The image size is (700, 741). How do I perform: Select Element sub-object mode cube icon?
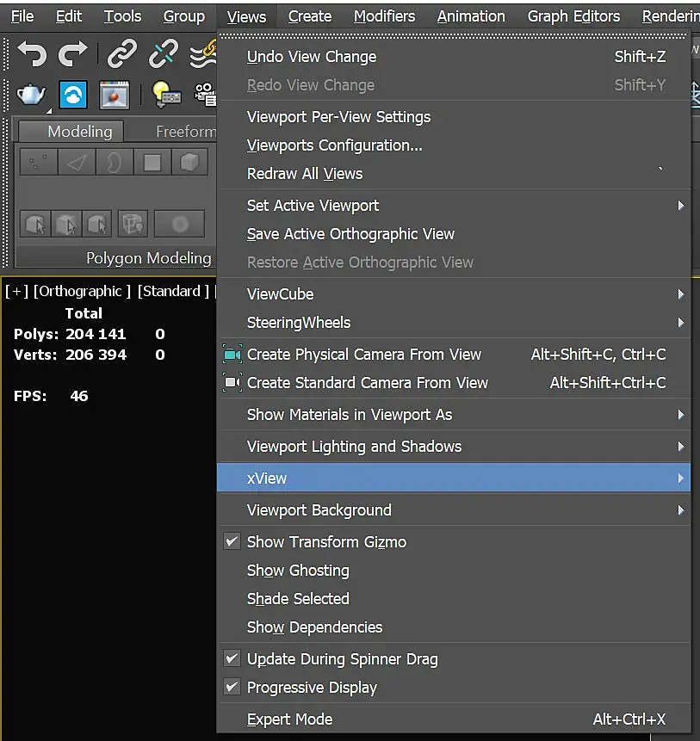(x=189, y=162)
